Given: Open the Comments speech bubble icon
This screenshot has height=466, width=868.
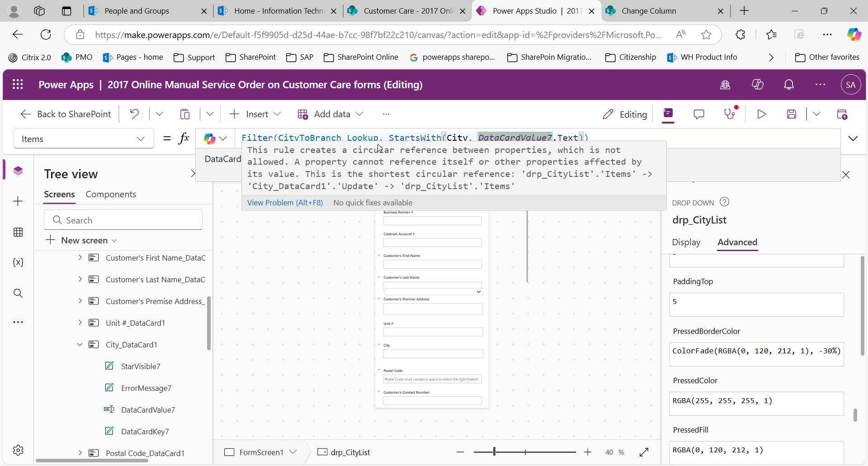Looking at the screenshot, I should (699, 114).
